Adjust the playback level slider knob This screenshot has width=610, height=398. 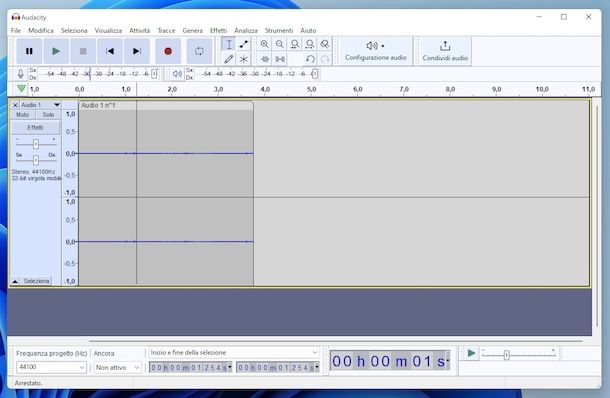click(x=315, y=74)
